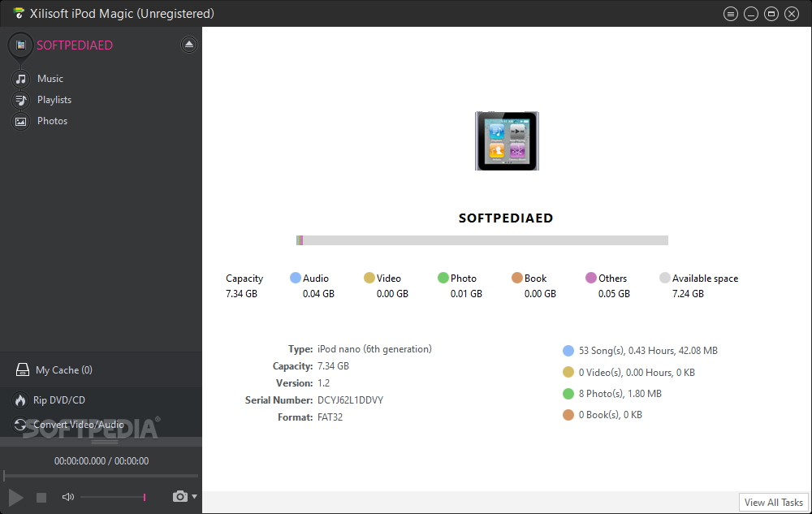Select SOFTPEDIAED device name in sidebar
The image size is (812, 514).
pyautogui.click(x=75, y=45)
